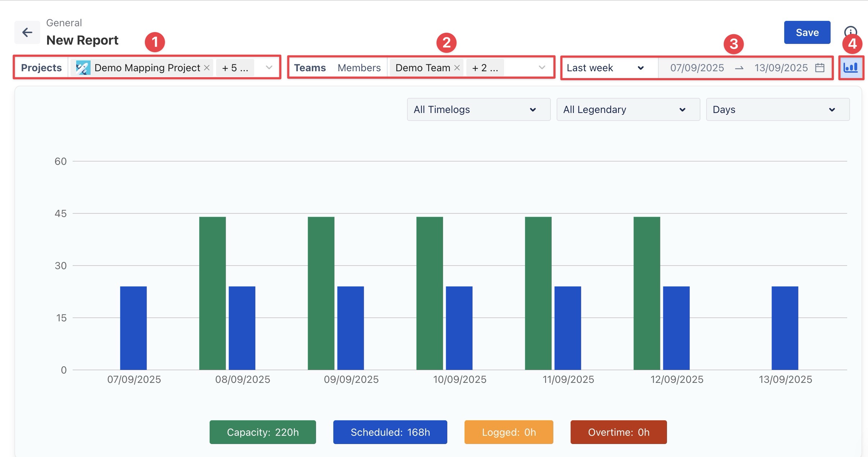868x457 pixels.
Task: Toggle Capacity legend series
Action: (262, 432)
